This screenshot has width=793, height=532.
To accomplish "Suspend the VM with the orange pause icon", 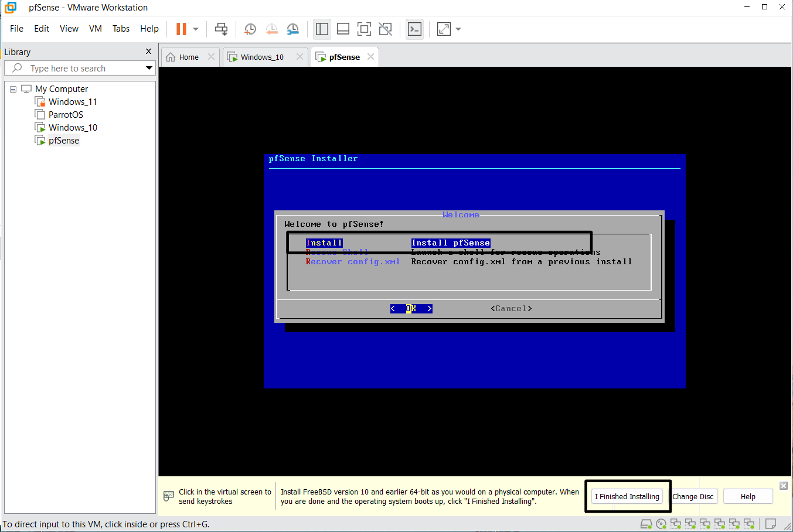I will (182, 29).
